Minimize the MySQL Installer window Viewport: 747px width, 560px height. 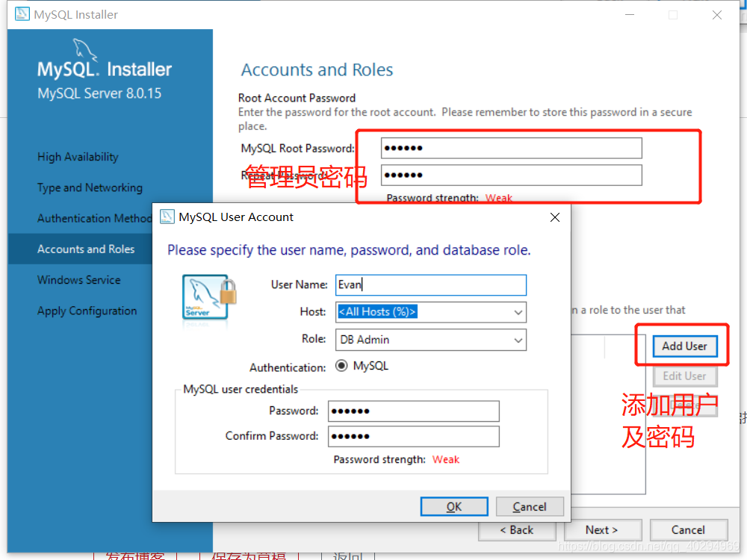[x=630, y=15]
